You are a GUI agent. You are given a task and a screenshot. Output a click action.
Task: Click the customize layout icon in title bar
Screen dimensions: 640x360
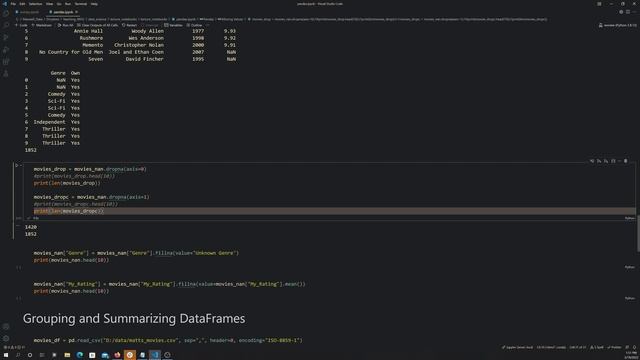[x=599, y=4]
